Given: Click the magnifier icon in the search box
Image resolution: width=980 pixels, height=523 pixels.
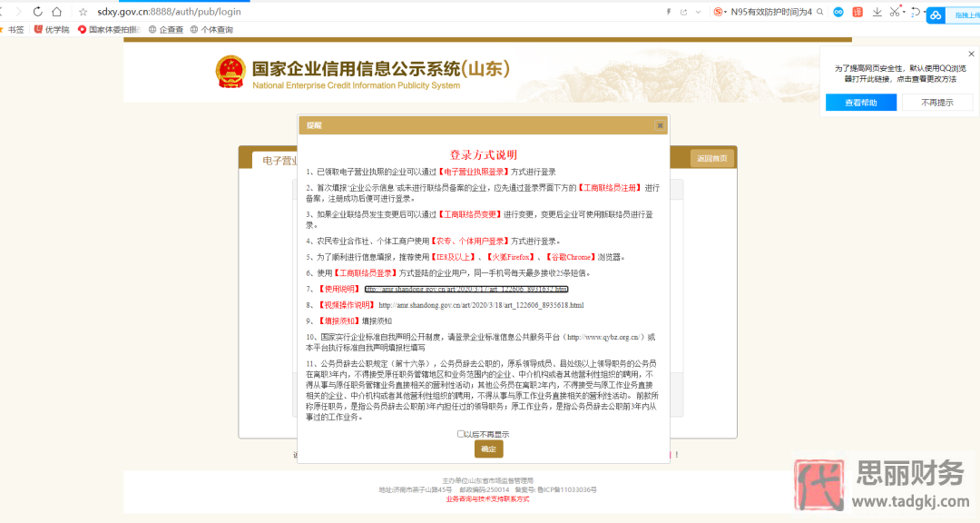Looking at the screenshot, I should 819,12.
